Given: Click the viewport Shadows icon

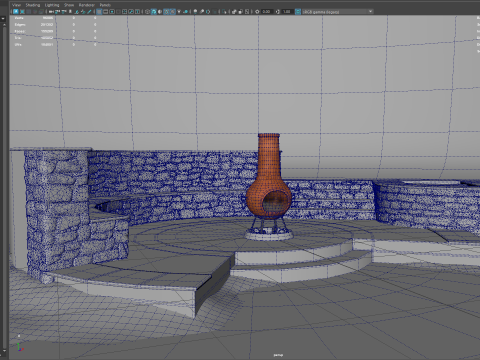Looking at the screenshot, I should [x=185, y=12].
